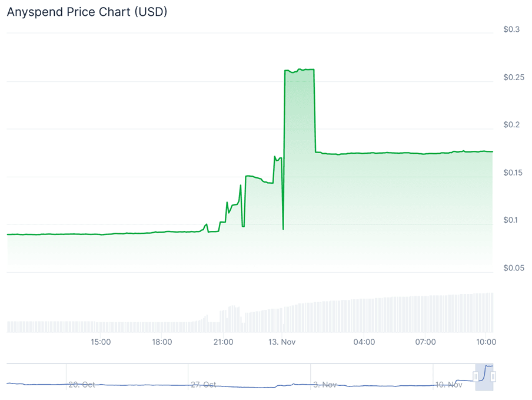Click the 3. Nov navigator date marker
532x400 pixels.
325,385
